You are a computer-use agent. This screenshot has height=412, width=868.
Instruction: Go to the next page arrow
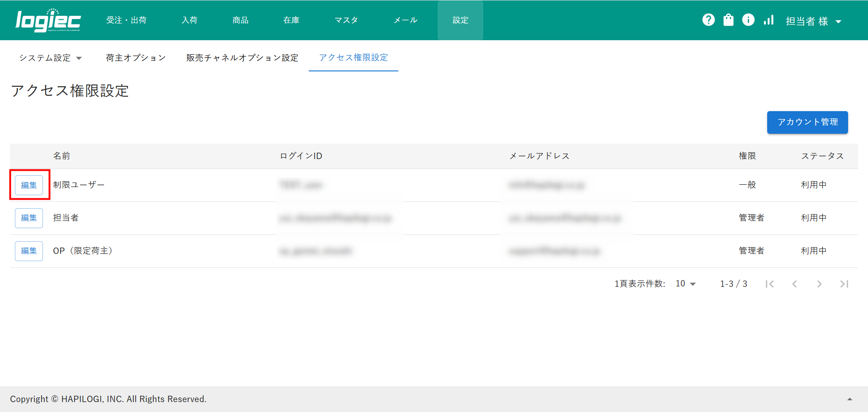(819, 284)
